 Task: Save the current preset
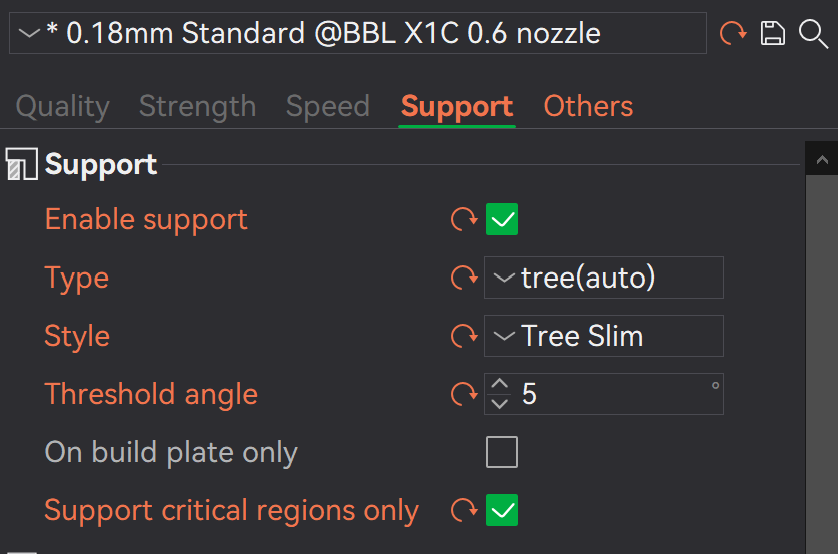click(x=773, y=34)
